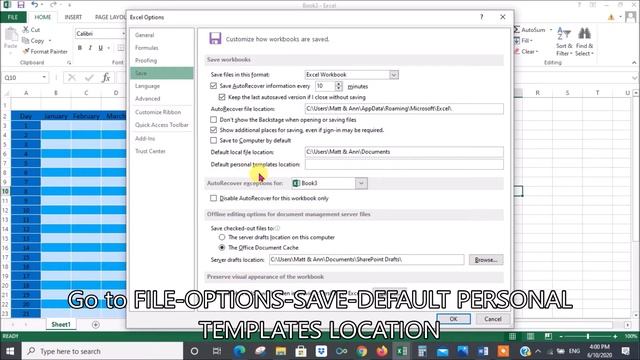This screenshot has height=360, width=640.
Task: Open Firefox from taskbar
Action: click(382, 351)
